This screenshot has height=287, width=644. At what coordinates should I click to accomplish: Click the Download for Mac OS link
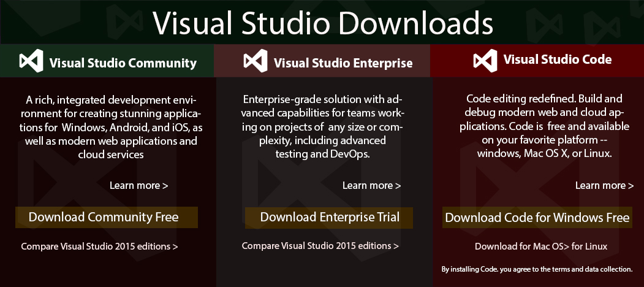pos(520,247)
